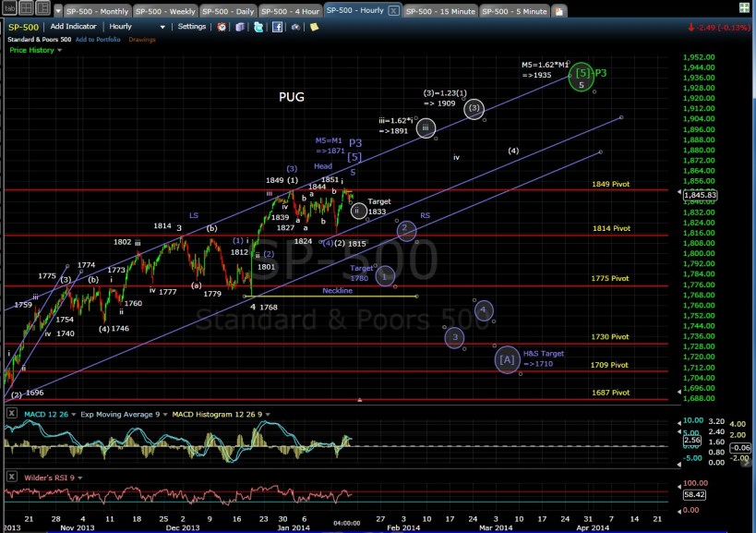The height and width of the screenshot is (533, 756).
Task: Click the yellow sticky note icon
Action: pyautogui.click(x=315, y=27)
